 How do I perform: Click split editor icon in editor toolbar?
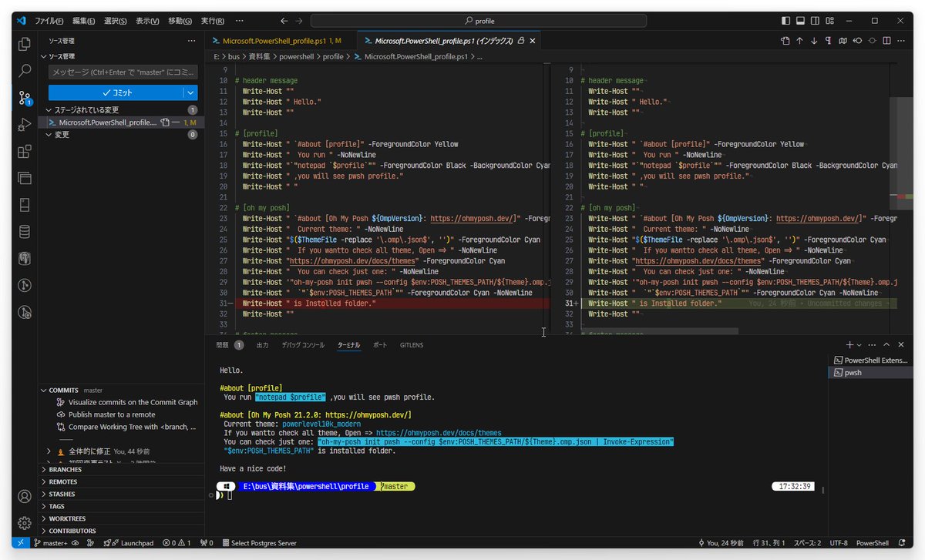click(x=887, y=41)
